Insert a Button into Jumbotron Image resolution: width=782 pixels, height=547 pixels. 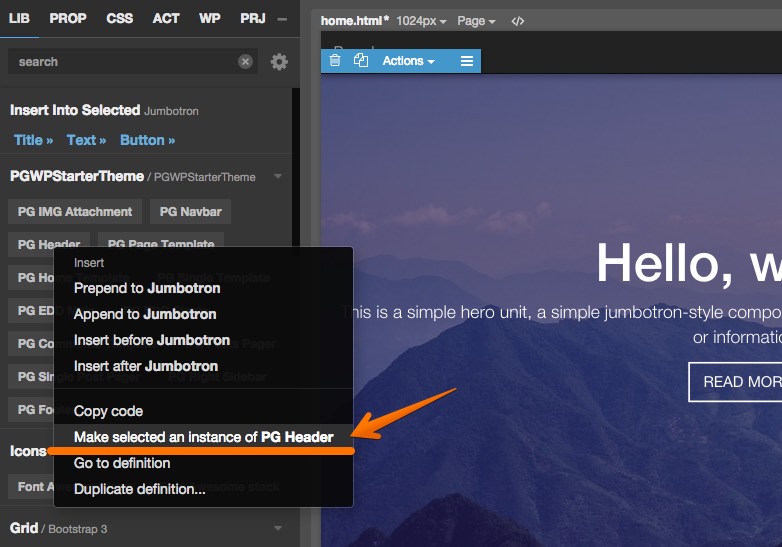[148, 140]
